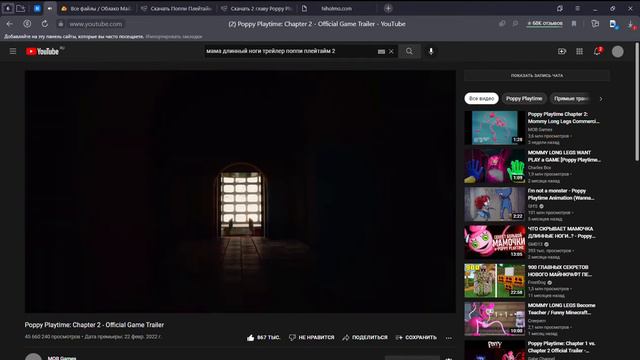Open the YouTube apps grid
Image resolution: width=640 pixels, height=360 pixels.
580,51
